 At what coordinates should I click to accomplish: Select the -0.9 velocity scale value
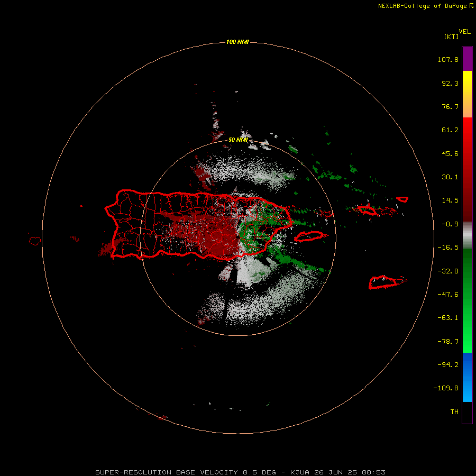tap(450, 224)
